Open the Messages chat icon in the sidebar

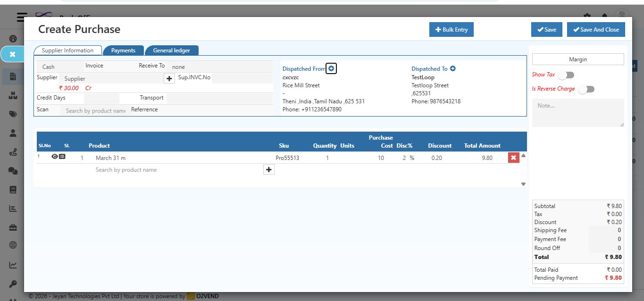13,170
